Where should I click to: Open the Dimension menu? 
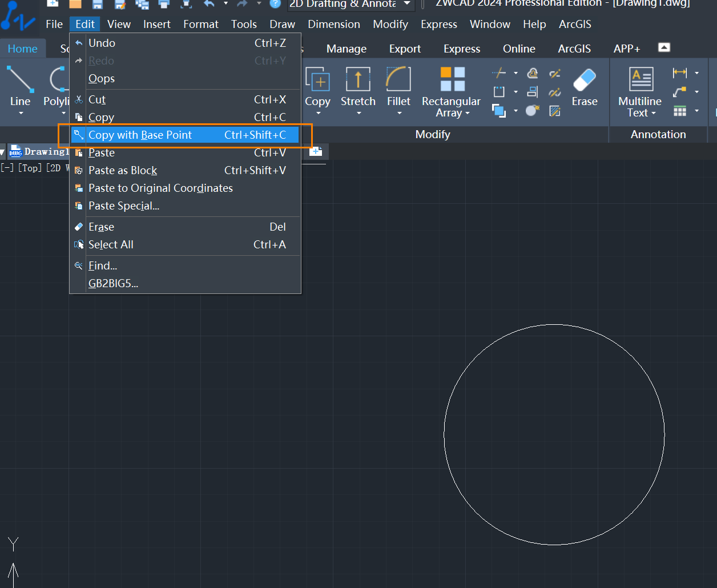pyautogui.click(x=334, y=24)
